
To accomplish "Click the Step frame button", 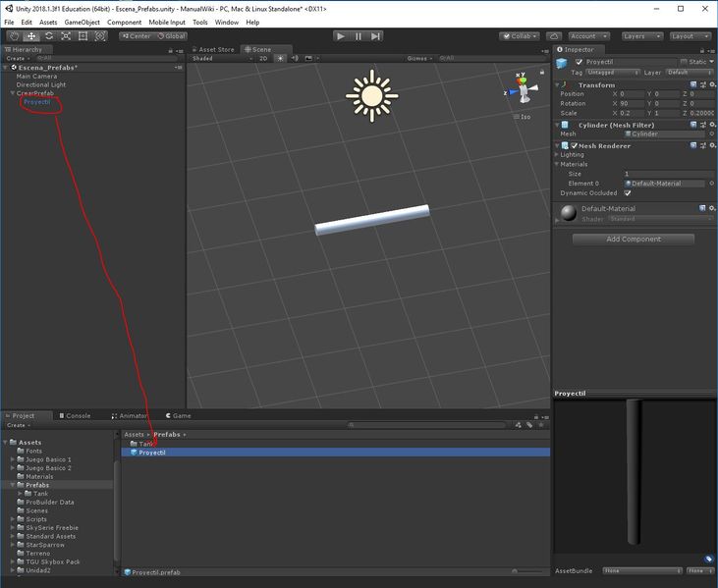I will [x=375, y=36].
